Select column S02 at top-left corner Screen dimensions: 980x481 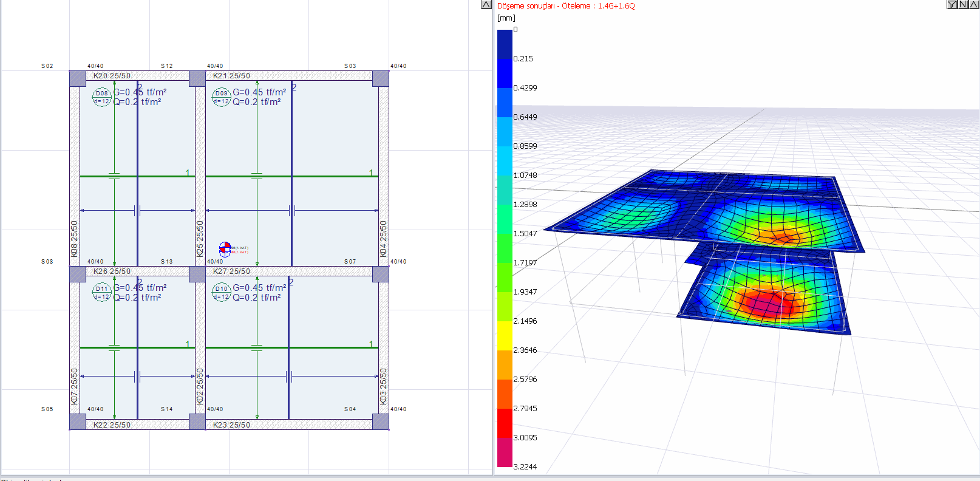point(78,78)
